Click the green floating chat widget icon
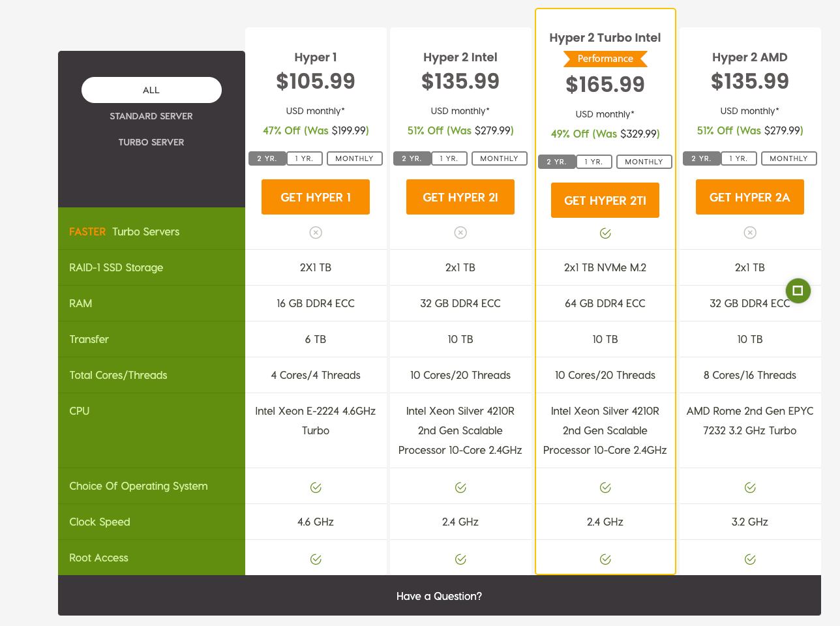The image size is (840, 626). tap(798, 291)
